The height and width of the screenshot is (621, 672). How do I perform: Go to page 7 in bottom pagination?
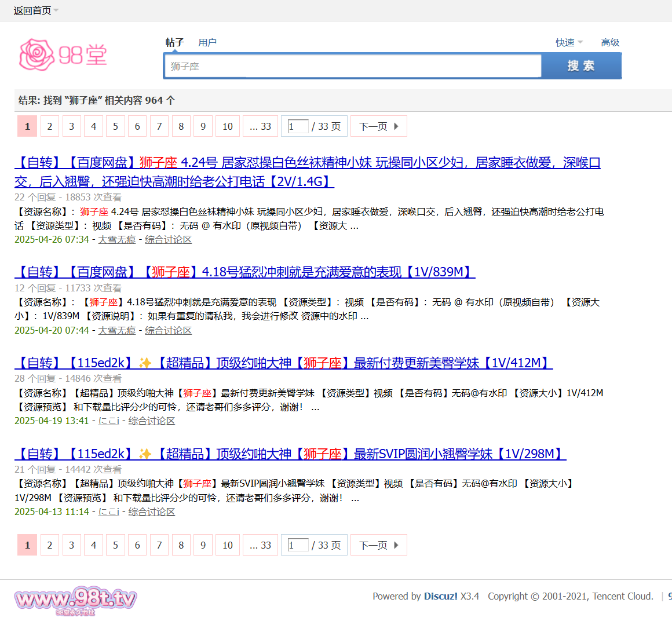159,545
